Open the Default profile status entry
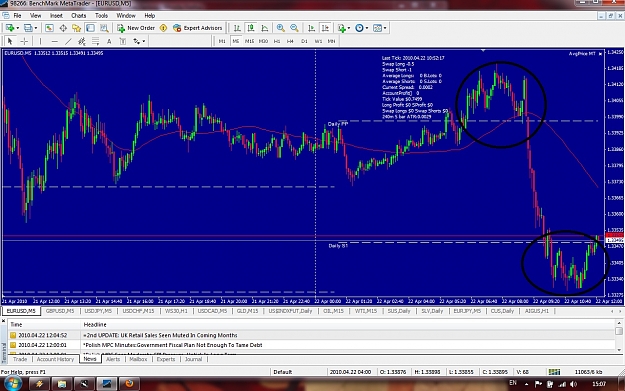 [x=283, y=372]
